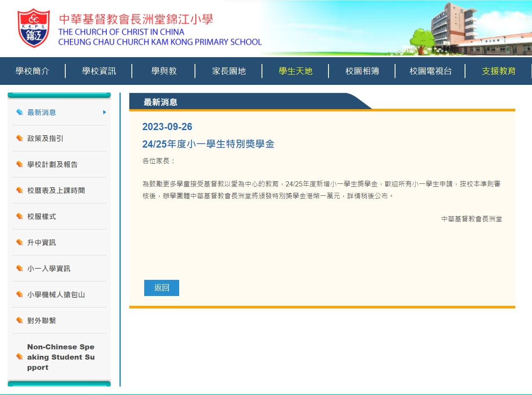Click the bubble icon beside 校服樣式
The height and width of the screenshot is (395, 532).
[20, 217]
